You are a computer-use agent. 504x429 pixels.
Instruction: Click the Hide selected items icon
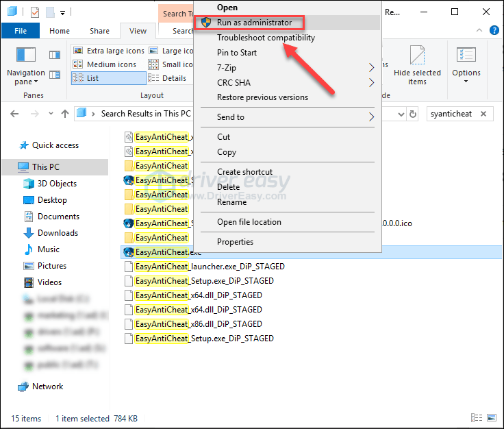coord(417,56)
